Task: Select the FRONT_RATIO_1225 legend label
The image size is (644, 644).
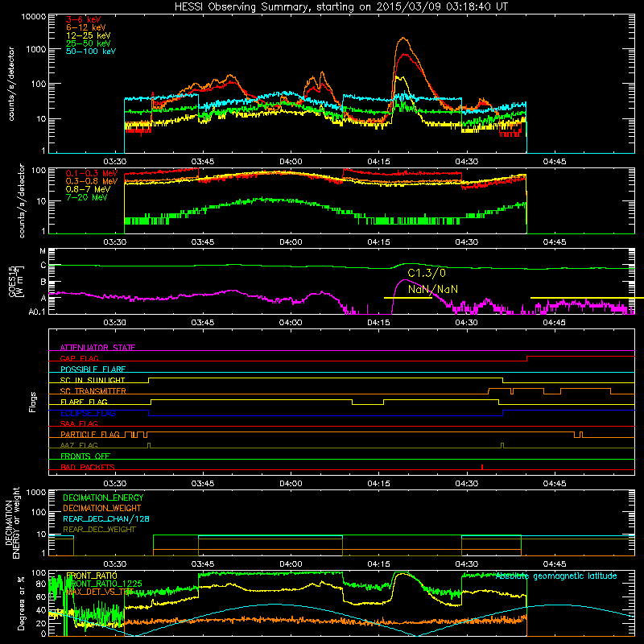Action: [105, 584]
